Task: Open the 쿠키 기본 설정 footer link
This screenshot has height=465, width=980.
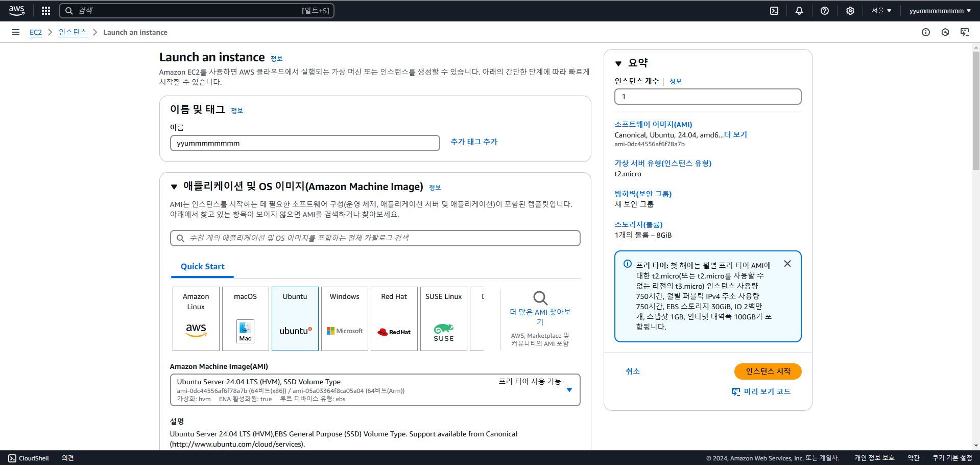Action: click(x=952, y=458)
